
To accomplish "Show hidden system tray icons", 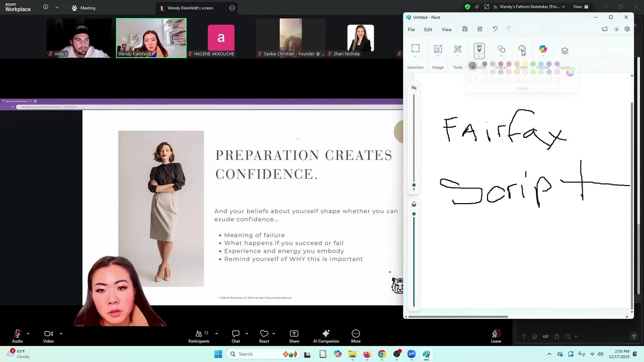I will (x=549, y=354).
